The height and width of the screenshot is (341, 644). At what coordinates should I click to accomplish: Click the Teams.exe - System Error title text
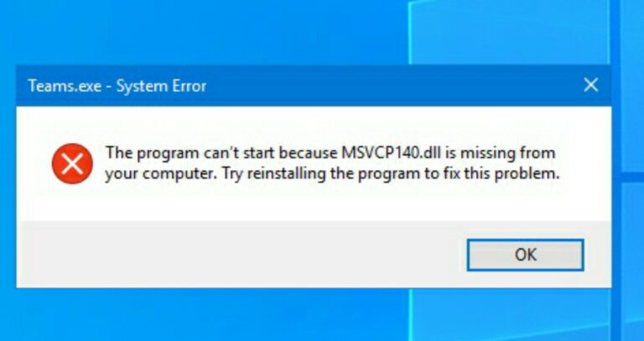(117, 86)
